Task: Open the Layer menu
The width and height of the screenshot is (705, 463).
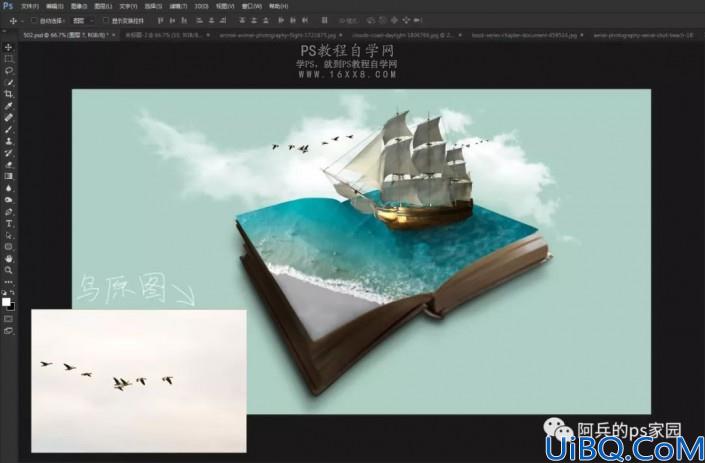Action: point(103,6)
